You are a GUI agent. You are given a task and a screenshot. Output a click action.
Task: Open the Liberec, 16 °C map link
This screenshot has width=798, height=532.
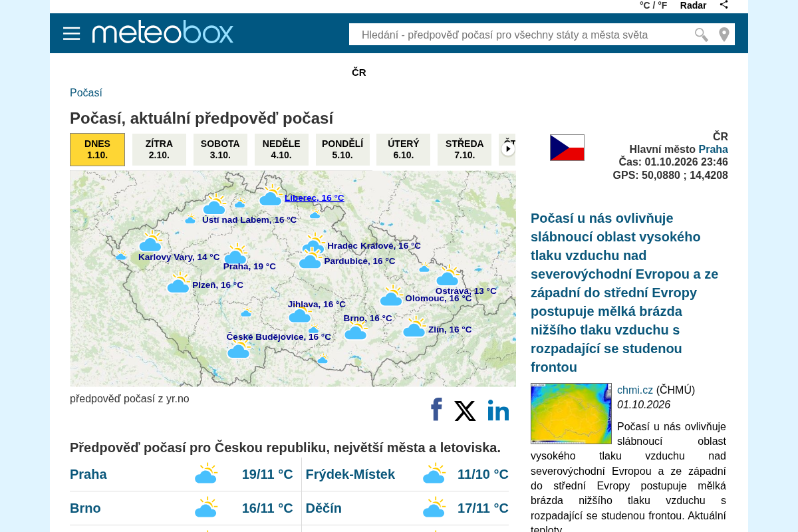coord(315,198)
